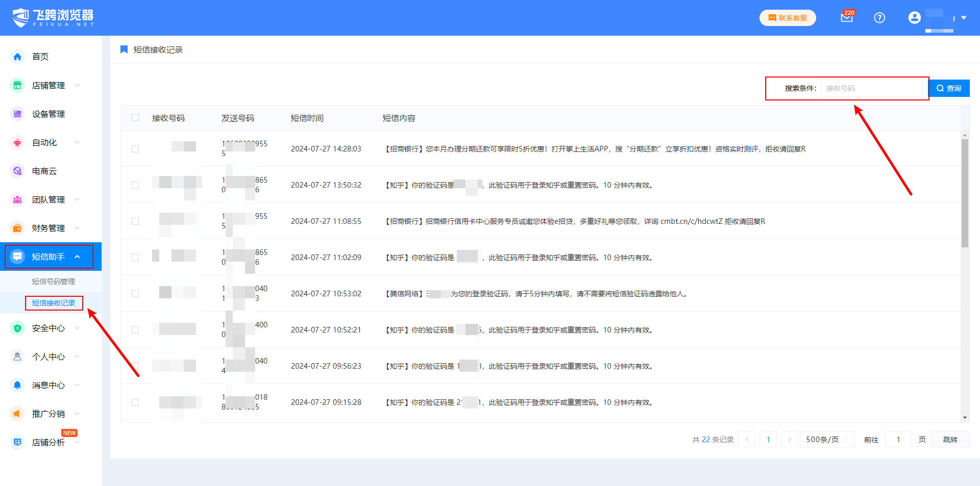Toggle the select-all checkbox in table header
Image resolution: width=980 pixels, height=486 pixels.
click(135, 118)
